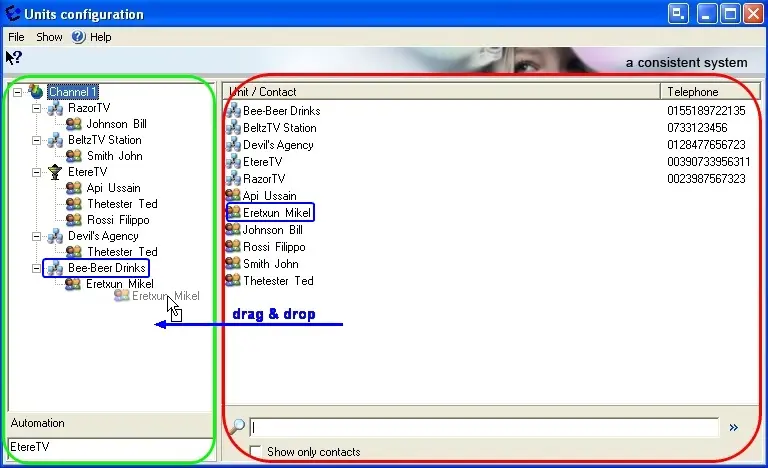
Task: Click the context help cursor icon
Action: (14, 58)
